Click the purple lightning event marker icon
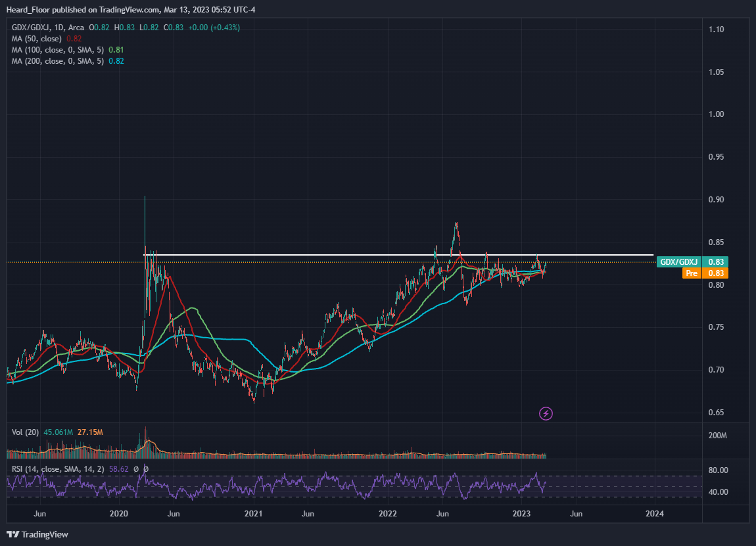Screen dimensions: 756x546 click(x=546, y=413)
